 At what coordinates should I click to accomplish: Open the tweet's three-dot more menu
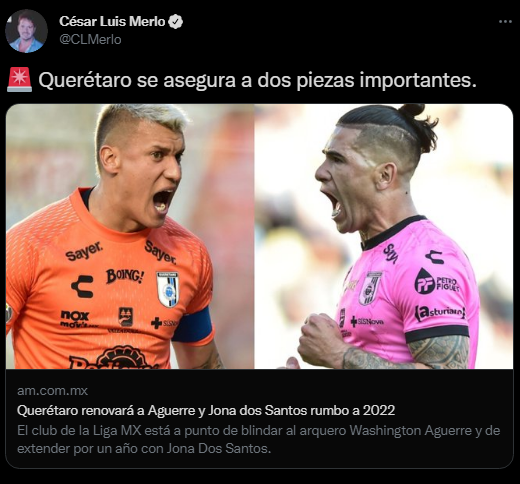click(x=505, y=22)
